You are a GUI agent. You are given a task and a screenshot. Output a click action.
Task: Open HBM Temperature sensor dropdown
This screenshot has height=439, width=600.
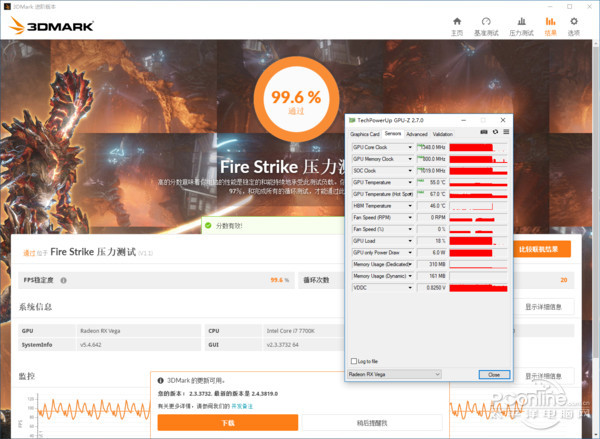coord(410,206)
